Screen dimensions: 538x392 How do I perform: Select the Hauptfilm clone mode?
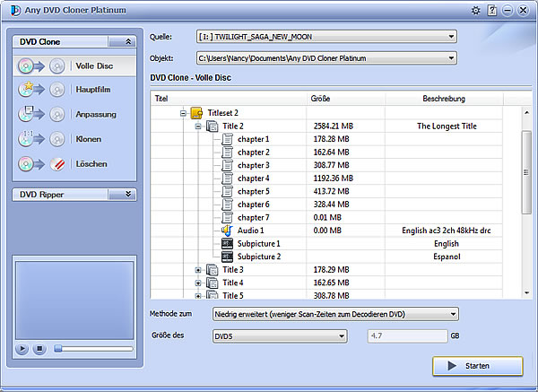(74, 90)
